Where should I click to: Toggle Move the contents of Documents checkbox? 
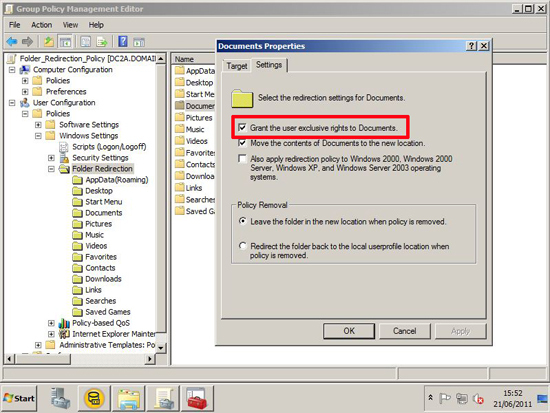click(x=242, y=143)
